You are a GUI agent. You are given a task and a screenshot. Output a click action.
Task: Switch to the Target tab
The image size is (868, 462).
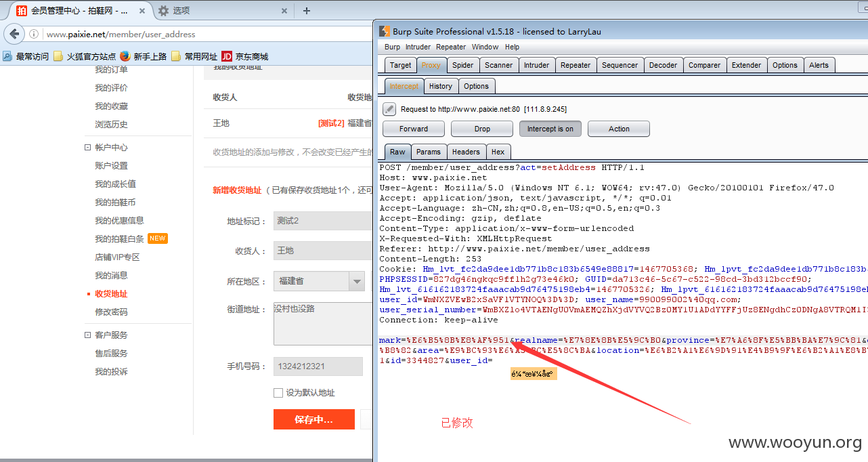tap(400, 65)
